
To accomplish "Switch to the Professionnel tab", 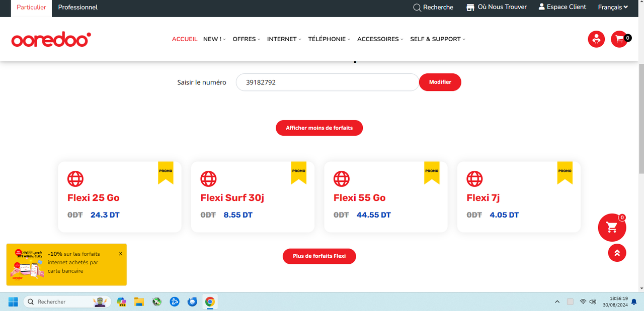I will pos(78,8).
